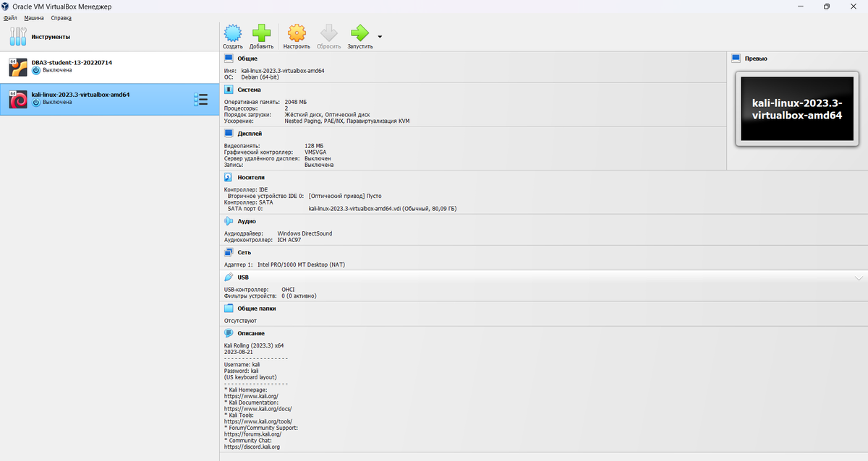Click the USB section title
868x461 pixels.
[243, 277]
